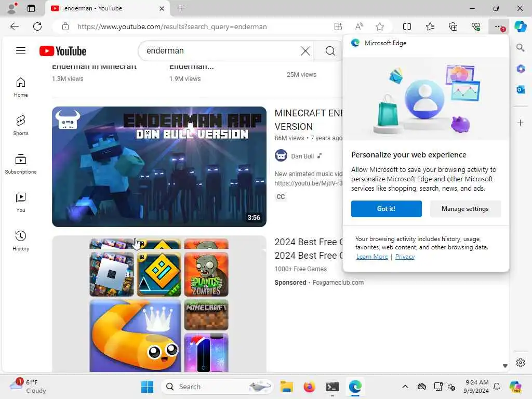Open the sponsored free games thumbnail

pos(159,303)
